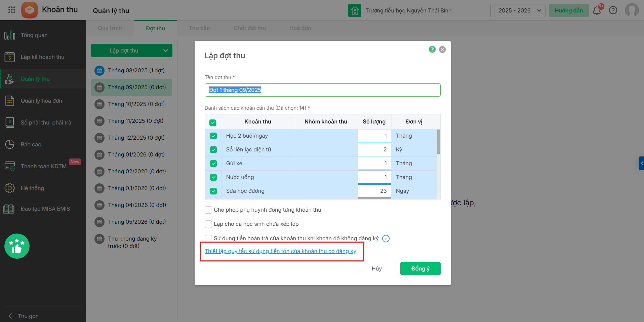Switch to the Thu tiền tab
Screen dimensions: 644x322
pos(199,28)
